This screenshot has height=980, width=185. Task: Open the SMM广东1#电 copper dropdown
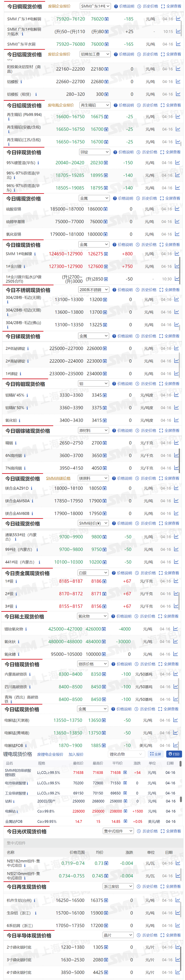pos(95,6)
